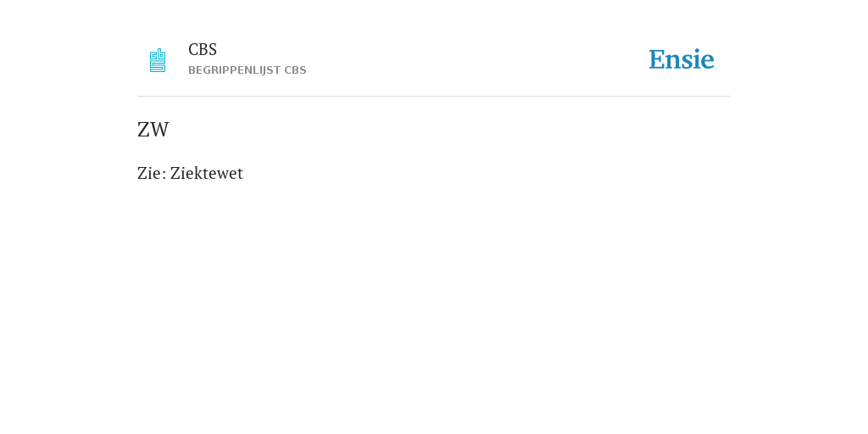
Task: Select the CBS author name
Action: tap(203, 50)
